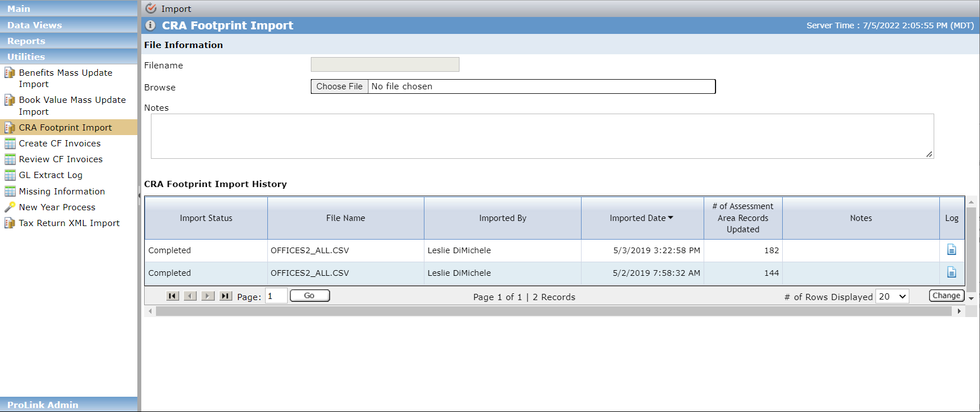This screenshot has width=980, height=412.
Task: Click the Tax Return XML Import icon
Action: [x=10, y=223]
